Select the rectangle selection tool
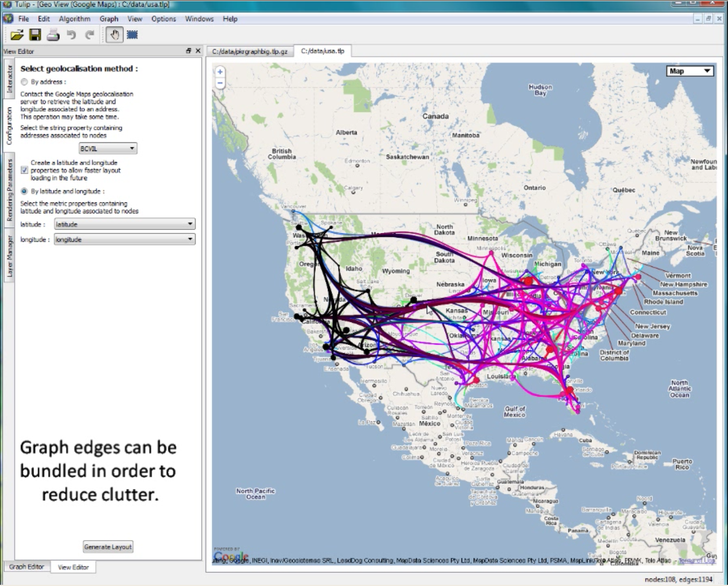This screenshot has height=586, width=728. pos(132,35)
